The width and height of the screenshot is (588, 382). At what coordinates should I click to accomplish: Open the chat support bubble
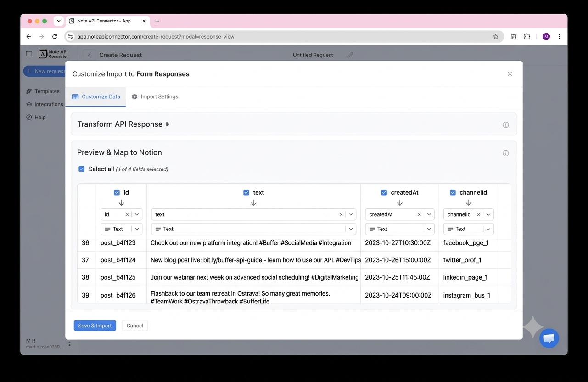[x=549, y=338]
